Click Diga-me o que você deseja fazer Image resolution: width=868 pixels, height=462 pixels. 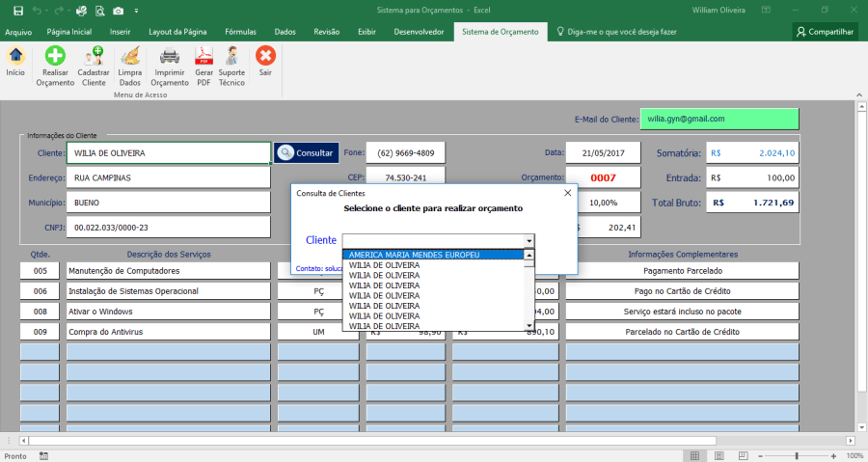[616, 32]
